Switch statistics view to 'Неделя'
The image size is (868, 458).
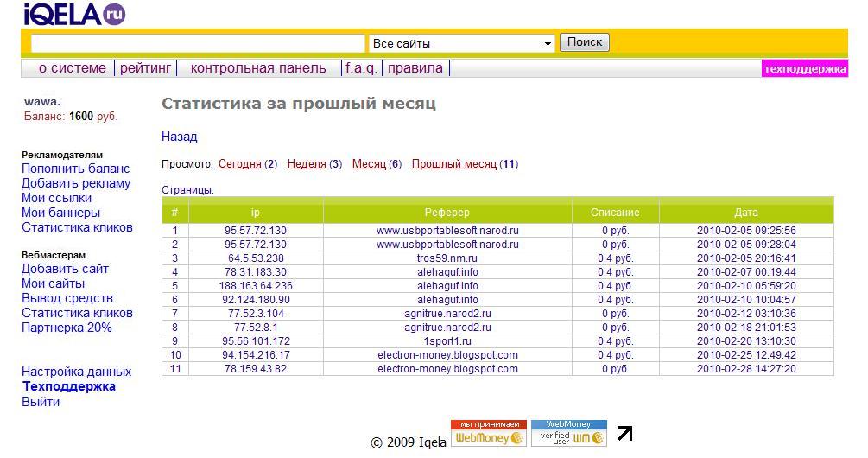307,164
